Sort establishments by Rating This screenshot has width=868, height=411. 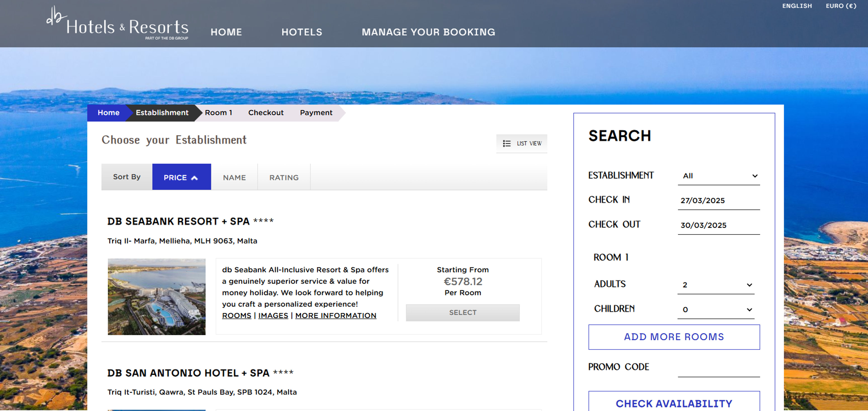pos(284,177)
